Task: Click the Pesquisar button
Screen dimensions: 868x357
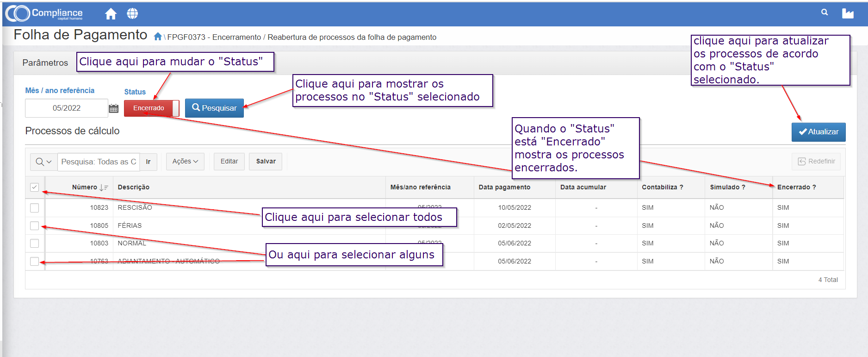Action: (x=214, y=108)
